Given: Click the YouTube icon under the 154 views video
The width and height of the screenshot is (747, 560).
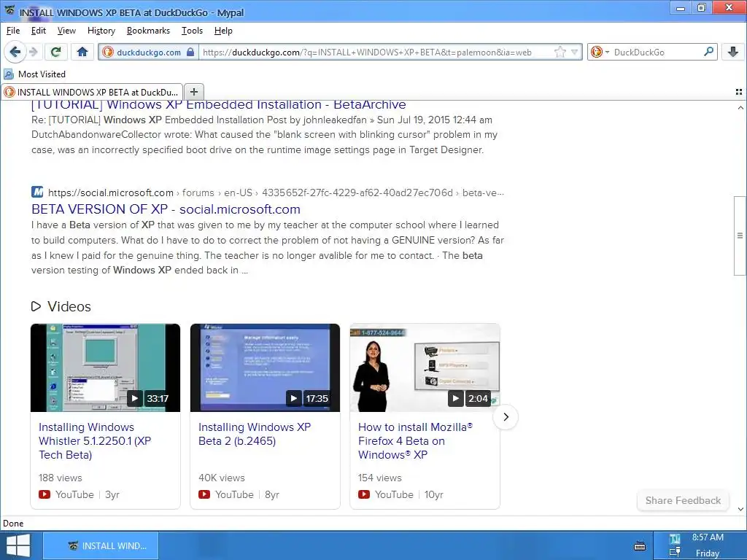Looking at the screenshot, I should pos(364,494).
